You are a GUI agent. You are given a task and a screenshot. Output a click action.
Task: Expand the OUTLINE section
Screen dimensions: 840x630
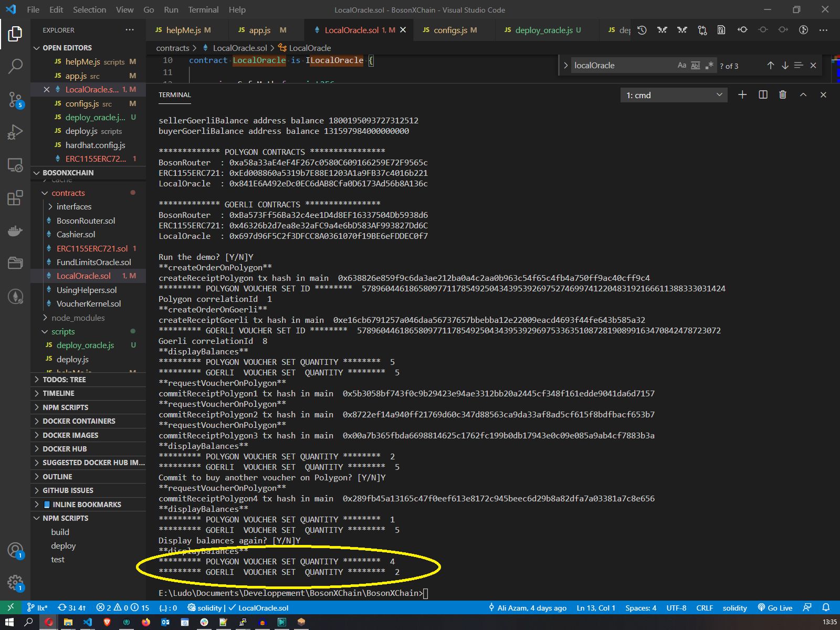(88, 477)
